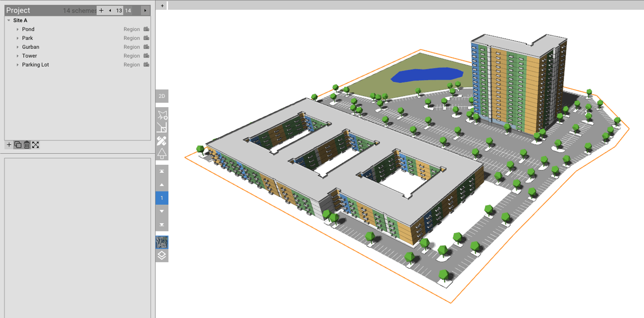644x318 pixels.
Task: Expand the Gurban region entry
Action: point(18,47)
